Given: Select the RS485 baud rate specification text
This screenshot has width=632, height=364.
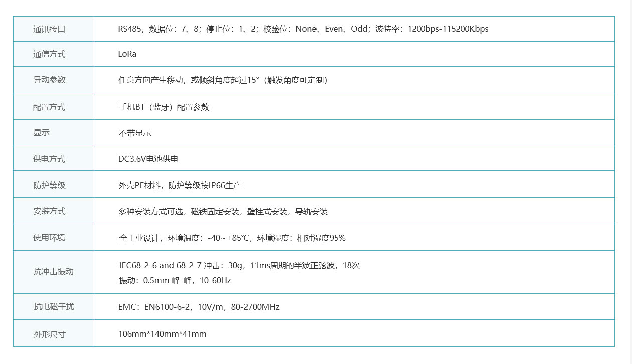Looking at the screenshot, I should (x=303, y=29).
